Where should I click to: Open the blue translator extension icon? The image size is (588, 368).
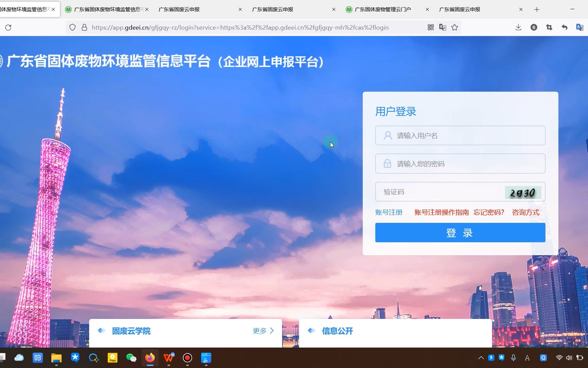click(x=579, y=28)
